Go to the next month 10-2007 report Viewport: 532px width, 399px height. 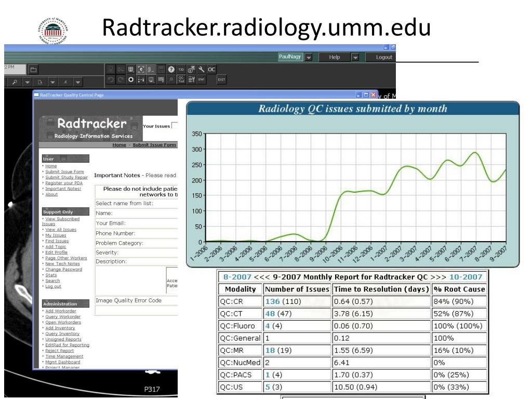[465, 277]
